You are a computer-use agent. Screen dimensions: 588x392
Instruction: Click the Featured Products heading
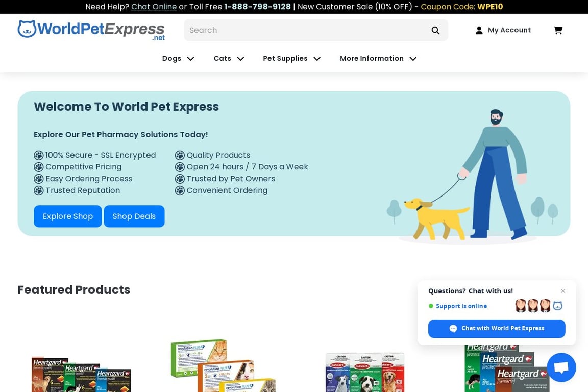pyautogui.click(x=74, y=289)
